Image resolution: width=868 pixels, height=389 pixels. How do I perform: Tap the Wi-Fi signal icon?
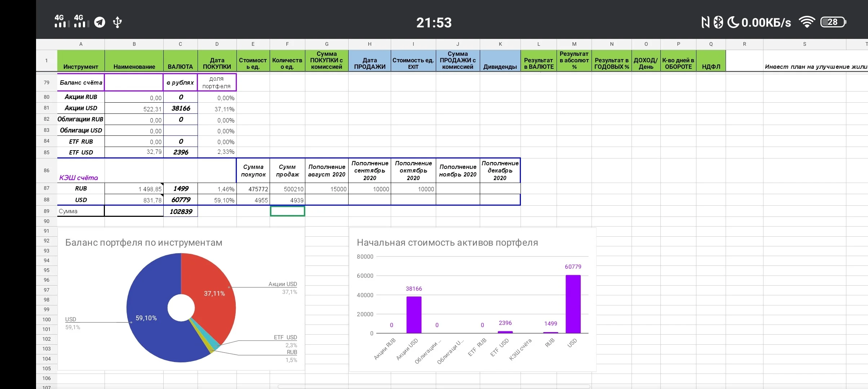point(807,22)
